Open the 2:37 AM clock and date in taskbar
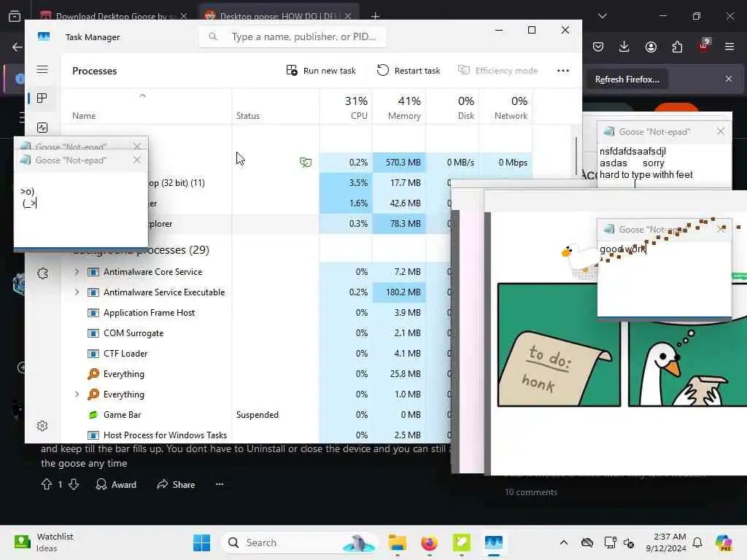The width and height of the screenshot is (747, 560). point(666,542)
